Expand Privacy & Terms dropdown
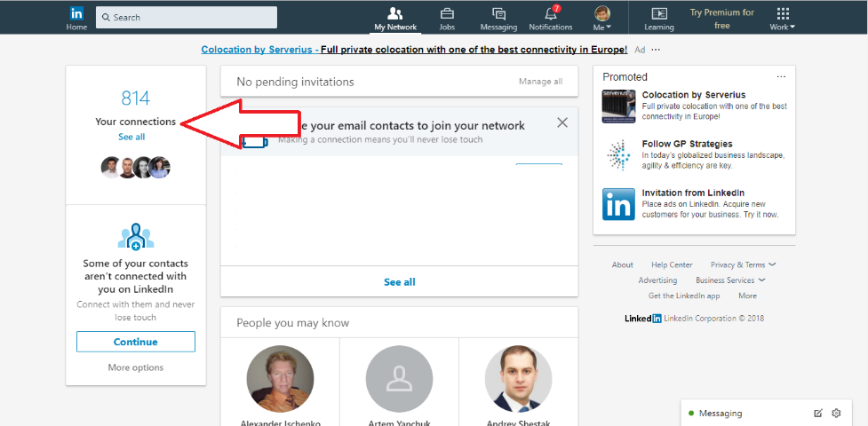The width and height of the screenshot is (868, 426). point(743,264)
